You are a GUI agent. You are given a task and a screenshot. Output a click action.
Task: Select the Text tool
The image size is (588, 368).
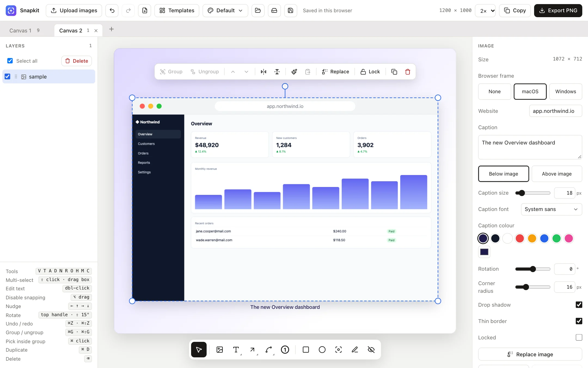tap(236, 350)
